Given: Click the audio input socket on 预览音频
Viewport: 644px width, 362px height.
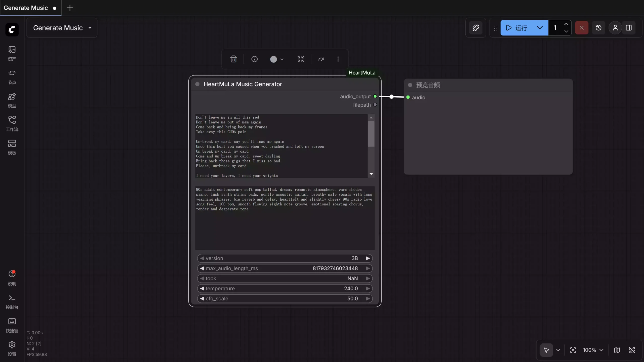Looking at the screenshot, I should (x=408, y=97).
